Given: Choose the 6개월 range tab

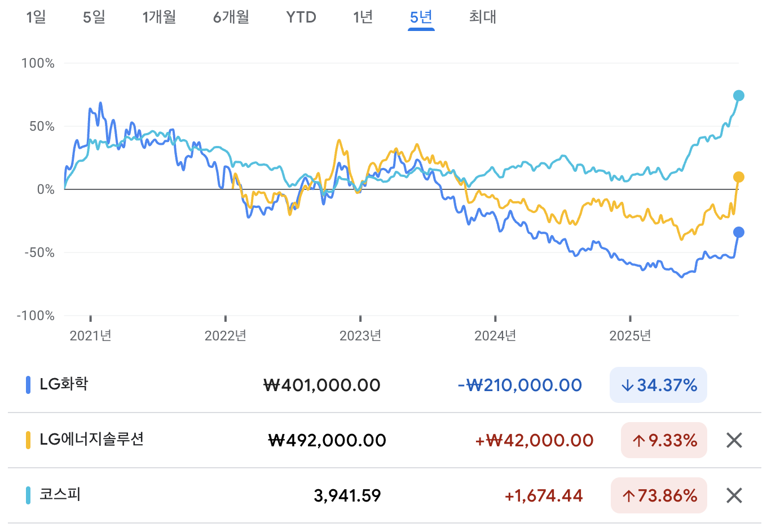Looking at the screenshot, I should (231, 17).
